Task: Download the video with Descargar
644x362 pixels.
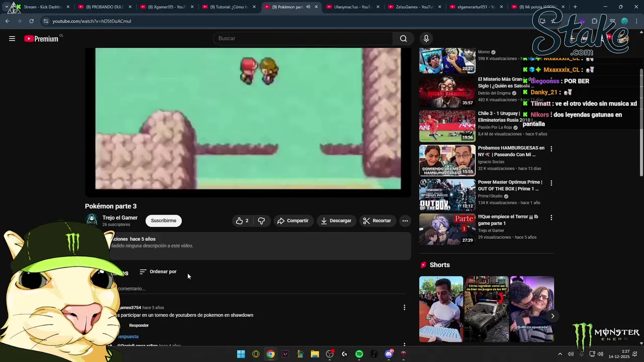Action: [x=336, y=221]
